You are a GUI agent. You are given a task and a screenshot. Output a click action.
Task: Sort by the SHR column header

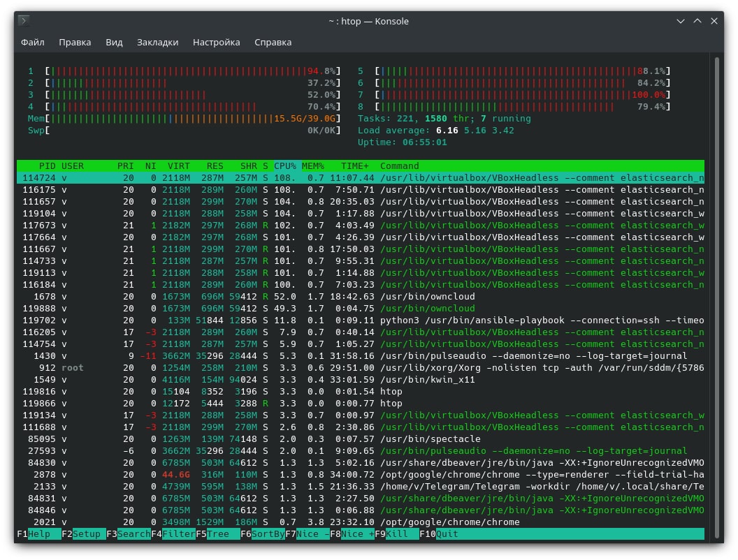(249, 166)
